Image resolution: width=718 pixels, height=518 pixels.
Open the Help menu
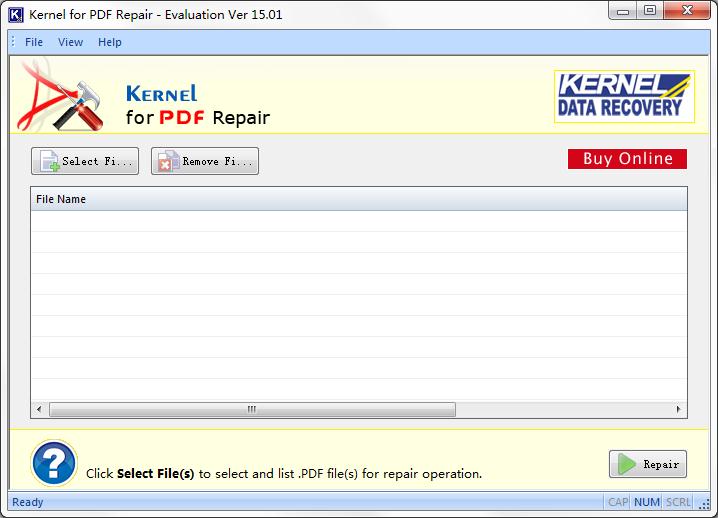pos(110,42)
